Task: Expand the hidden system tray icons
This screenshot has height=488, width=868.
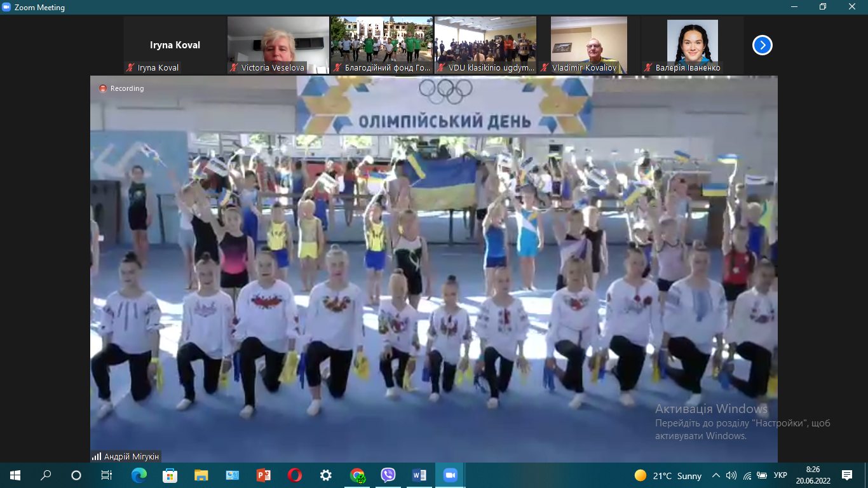Action: [x=716, y=475]
